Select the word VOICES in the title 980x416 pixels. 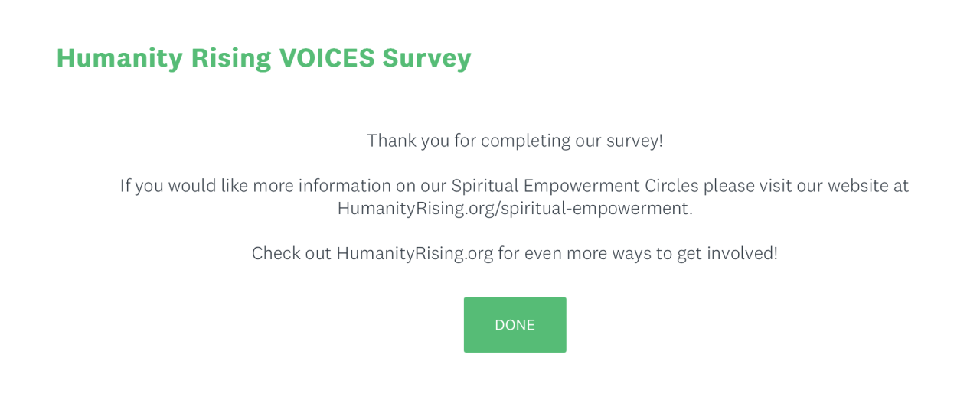pos(327,58)
